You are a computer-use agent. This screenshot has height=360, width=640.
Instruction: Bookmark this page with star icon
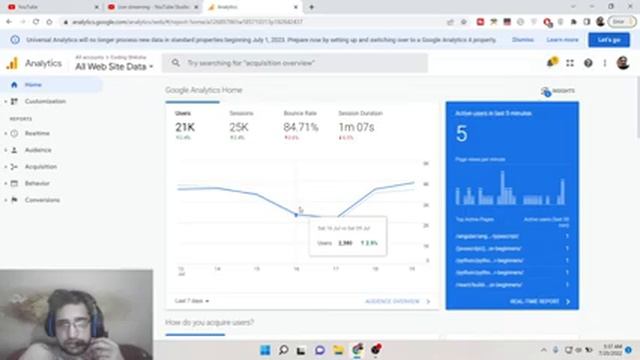pyautogui.click(x=464, y=22)
